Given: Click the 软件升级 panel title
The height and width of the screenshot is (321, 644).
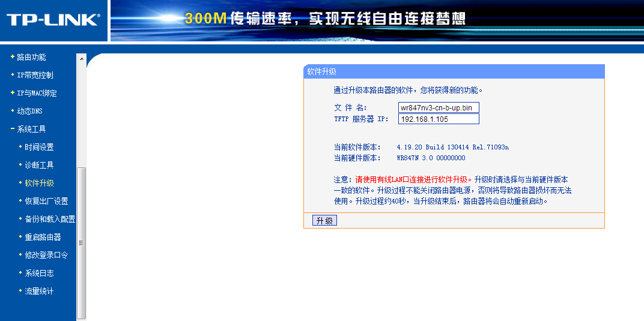Looking at the screenshot, I should pos(321,72).
